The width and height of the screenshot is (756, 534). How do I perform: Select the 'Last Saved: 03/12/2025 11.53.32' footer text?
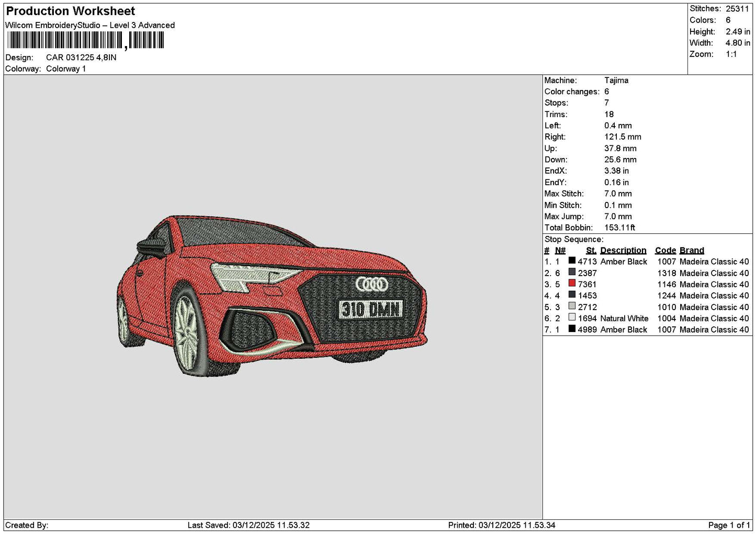coord(249,525)
